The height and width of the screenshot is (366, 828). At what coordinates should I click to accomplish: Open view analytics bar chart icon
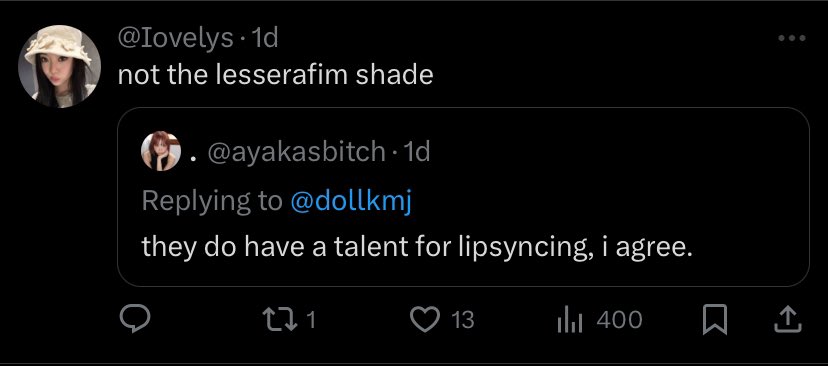coord(570,321)
